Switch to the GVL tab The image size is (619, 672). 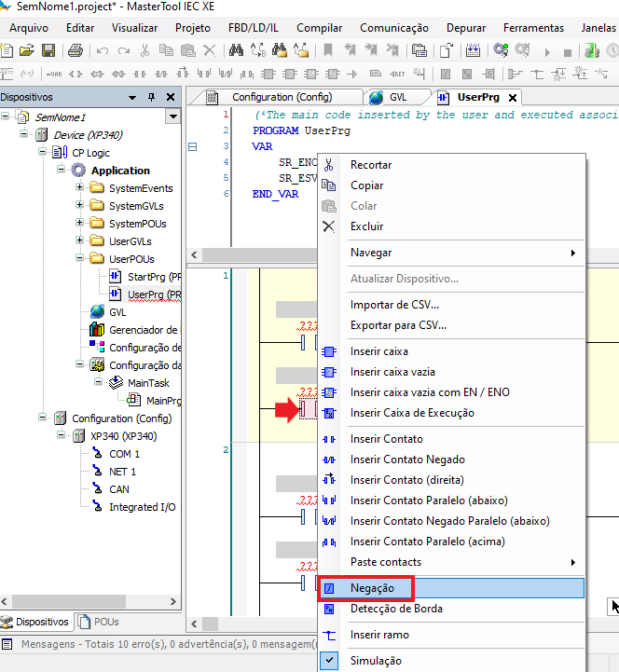tap(398, 97)
